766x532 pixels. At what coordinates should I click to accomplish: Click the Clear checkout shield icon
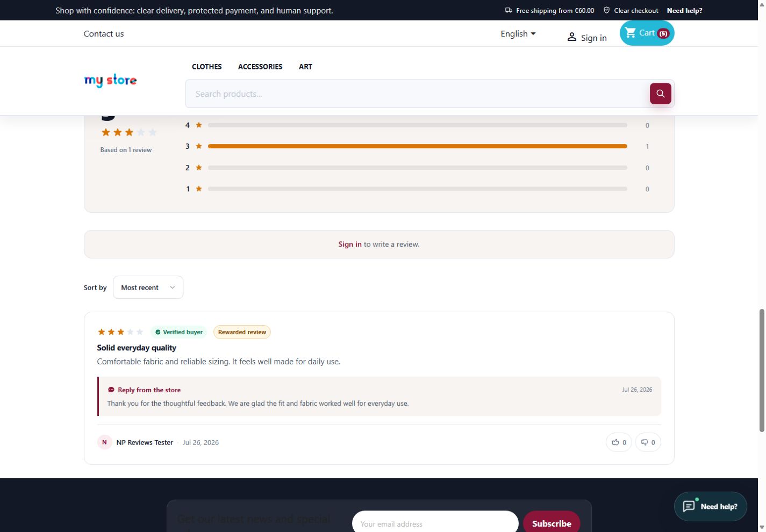[606, 10]
